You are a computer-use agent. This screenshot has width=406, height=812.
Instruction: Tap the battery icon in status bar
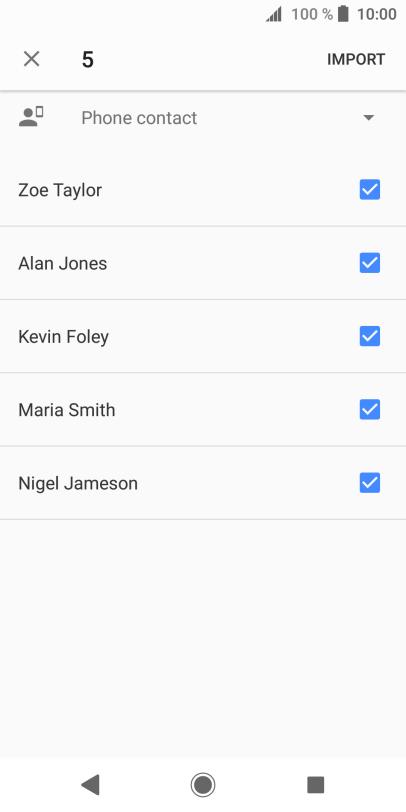[x=343, y=14]
